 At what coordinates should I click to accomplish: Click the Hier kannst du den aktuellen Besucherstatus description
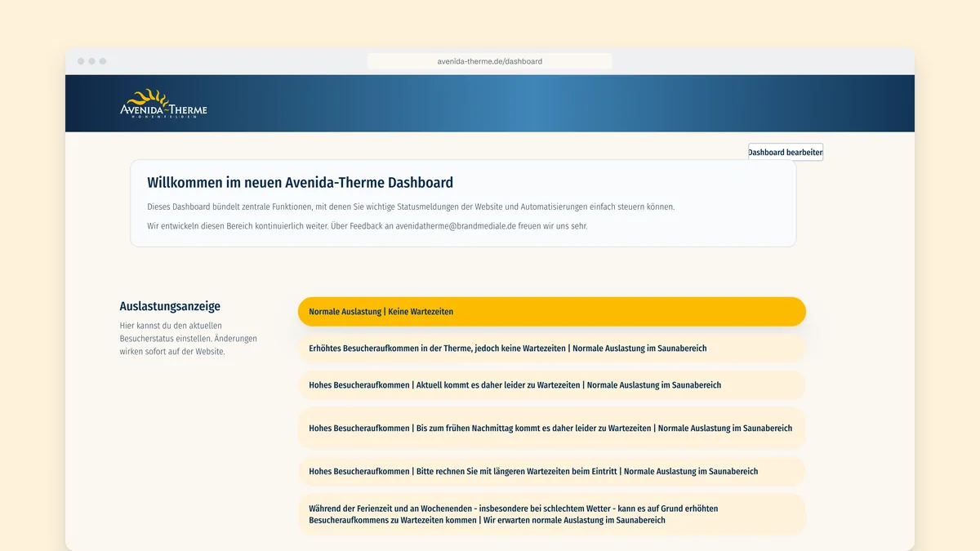point(188,339)
